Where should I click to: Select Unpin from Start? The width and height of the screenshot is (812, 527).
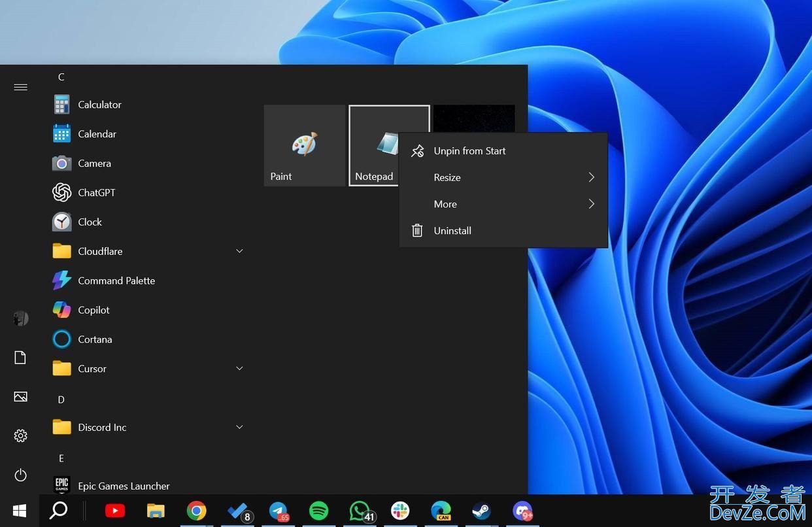point(503,151)
